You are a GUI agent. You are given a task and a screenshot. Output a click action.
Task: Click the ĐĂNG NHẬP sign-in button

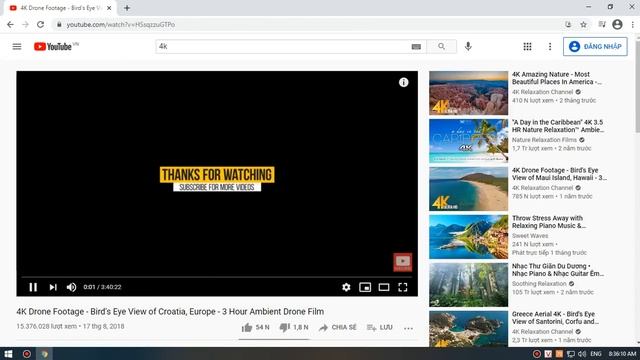595,47
